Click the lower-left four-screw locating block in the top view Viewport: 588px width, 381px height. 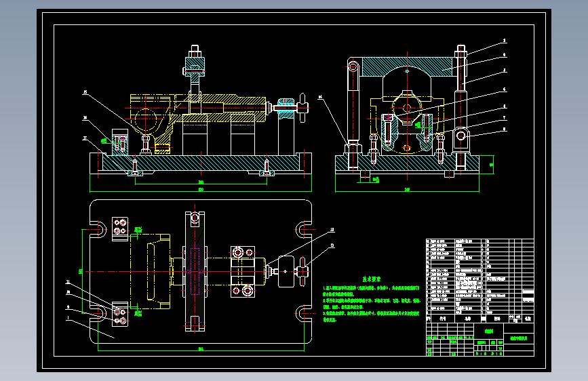120,314
